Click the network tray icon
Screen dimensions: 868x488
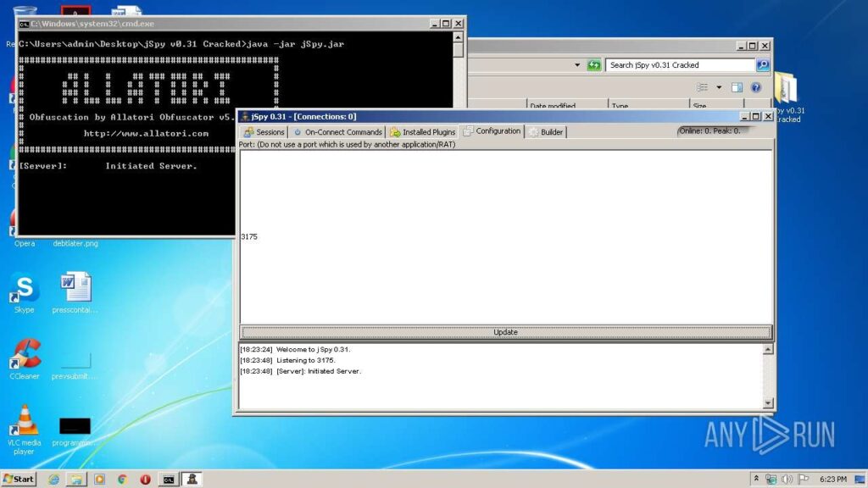coord(771,480)
